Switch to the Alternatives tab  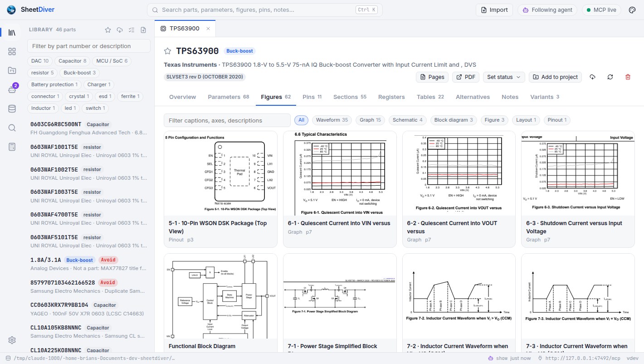click(473, 97)
